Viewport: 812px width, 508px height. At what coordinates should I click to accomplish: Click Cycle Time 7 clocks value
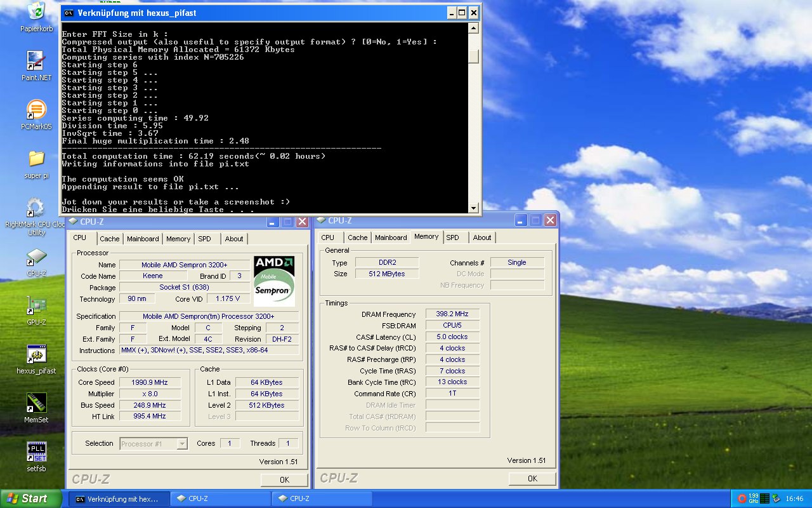[452, 371]
